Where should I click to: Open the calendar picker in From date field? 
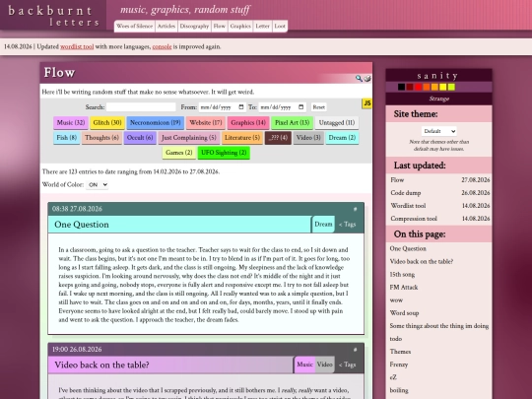click(x=241, y=107)
